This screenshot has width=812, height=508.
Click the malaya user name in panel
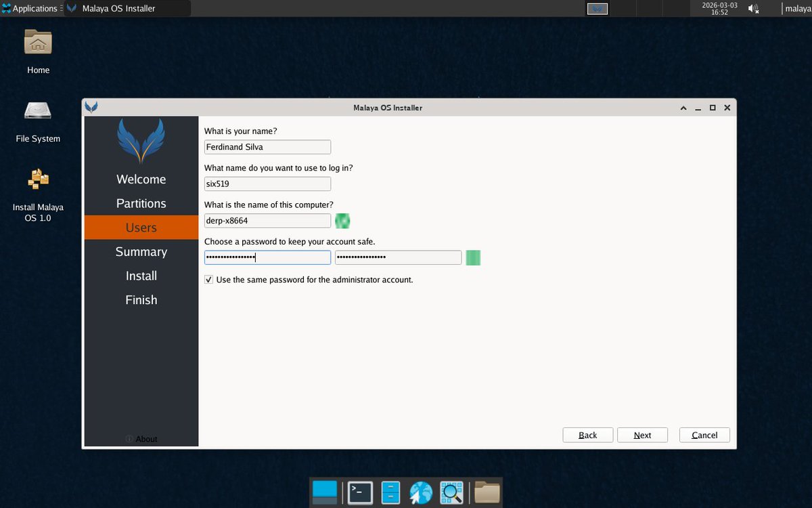pos(798,9)
